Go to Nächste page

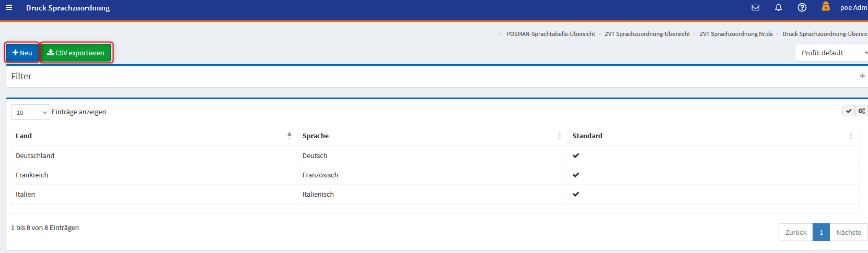(x=848, y=232)
